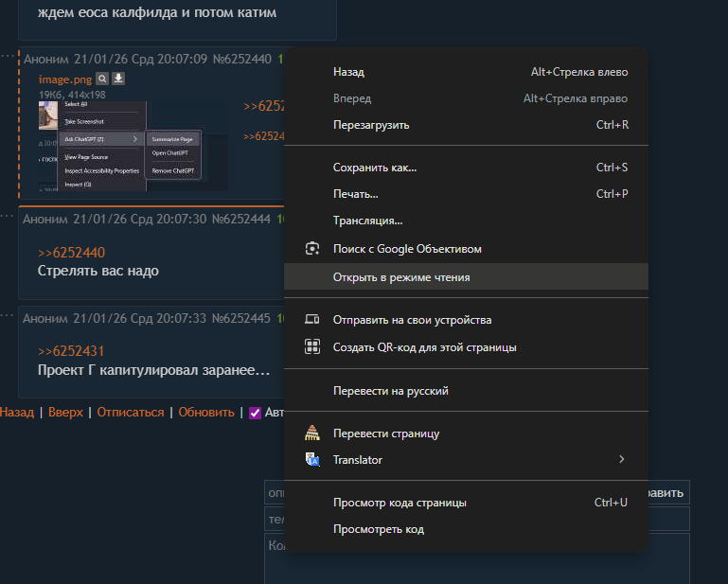The width and height of the screenshot is (728, 584).
Task: Select 'Отправить на свои устройства'
Action: [x=466, y=320]
